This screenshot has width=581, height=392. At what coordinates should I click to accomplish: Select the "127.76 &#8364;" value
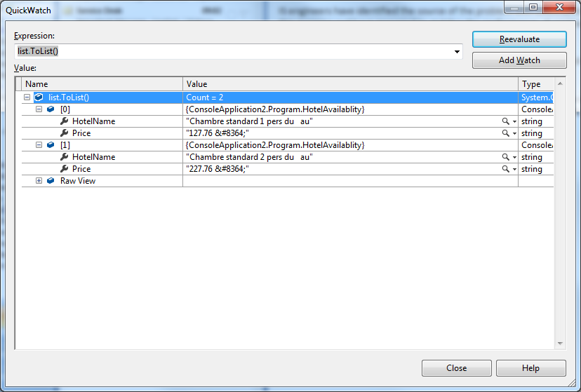click(217, 133)
